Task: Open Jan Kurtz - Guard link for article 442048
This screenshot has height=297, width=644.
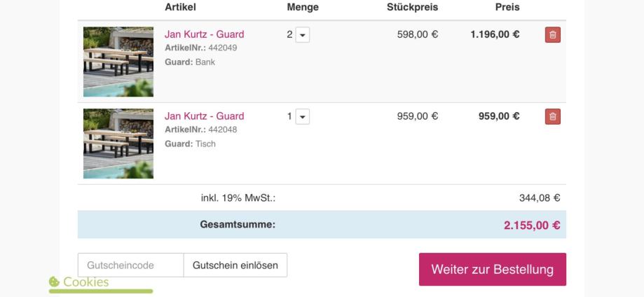Action: tap(204, 116)
